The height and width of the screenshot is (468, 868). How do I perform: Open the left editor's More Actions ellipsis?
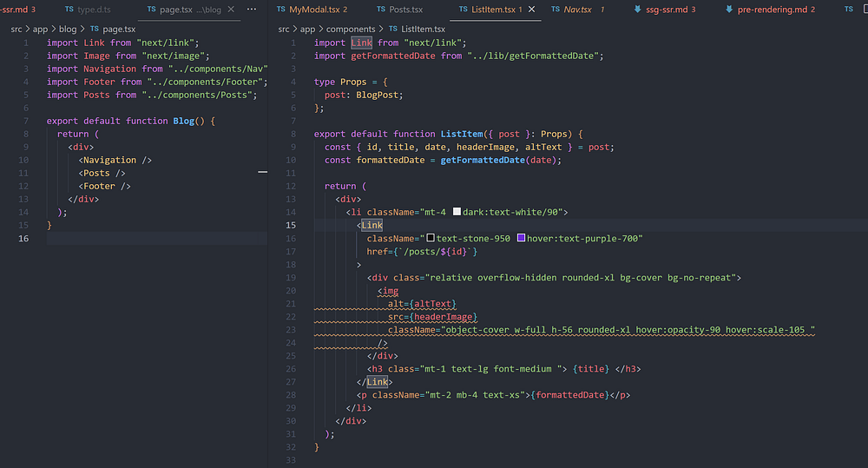[x=252, y=10]
